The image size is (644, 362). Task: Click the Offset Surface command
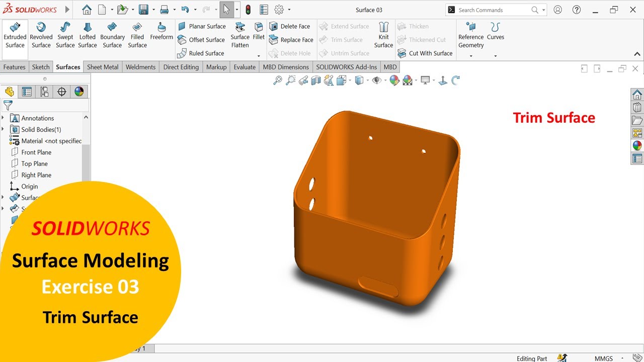201,40
